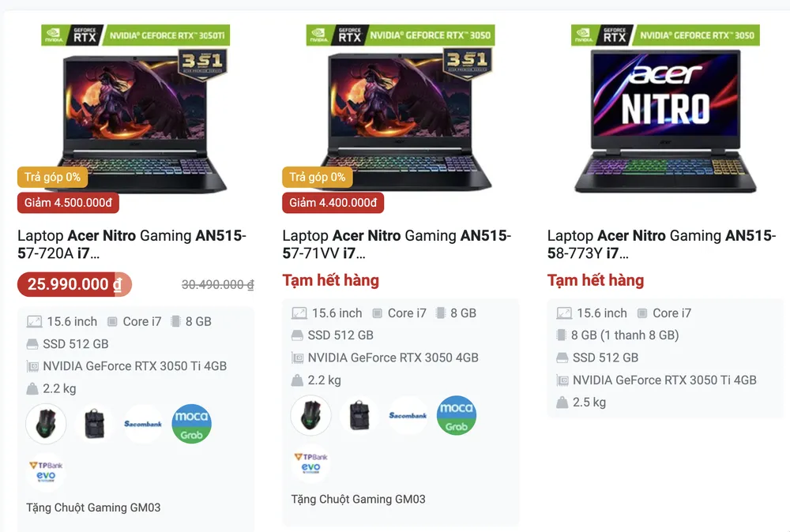
Task: Select the 25.990.000 đ price tag
Action: coord(73,284)
